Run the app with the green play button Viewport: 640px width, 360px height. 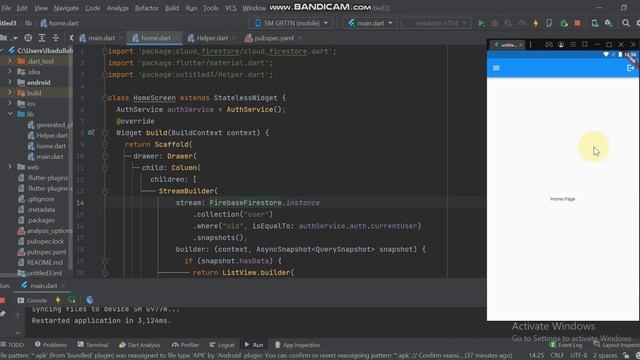[481, 23]
